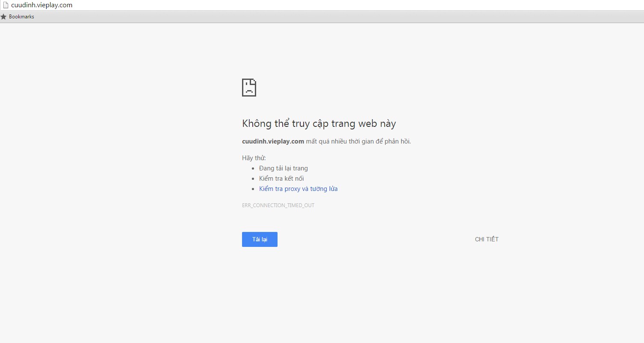Open Kiểm tra proxy và tường lửa link
Screen dimensions: 644x343
coord(298,189)
